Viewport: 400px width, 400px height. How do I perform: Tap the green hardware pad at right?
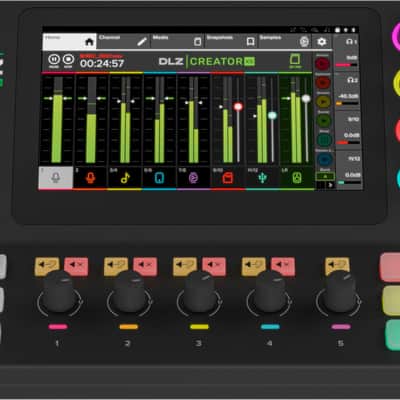(x=392, y=335)
